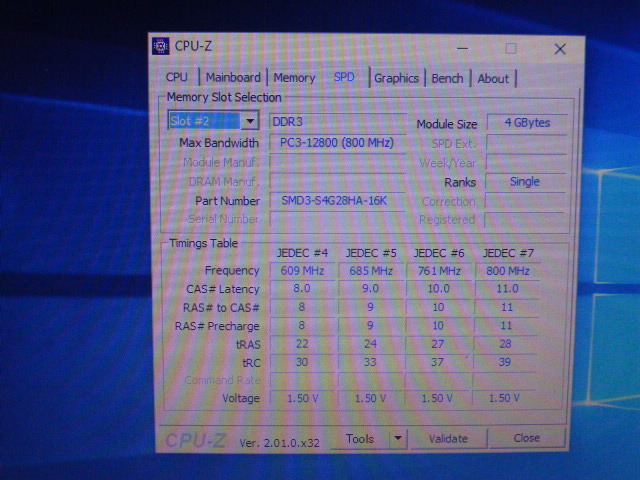Click the 609 MHz frequency cell
This screenshot has height=480, width=640.
pos(302,271)
